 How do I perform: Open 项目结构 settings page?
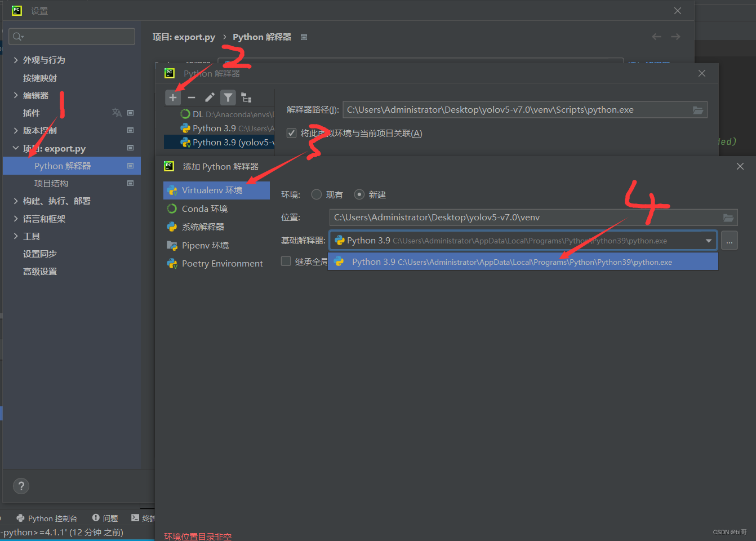51,183
